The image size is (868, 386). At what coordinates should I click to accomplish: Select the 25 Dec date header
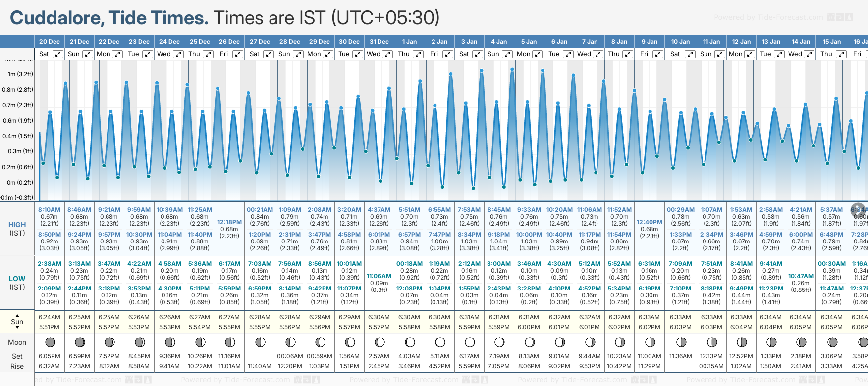click(x=200, y=42)
